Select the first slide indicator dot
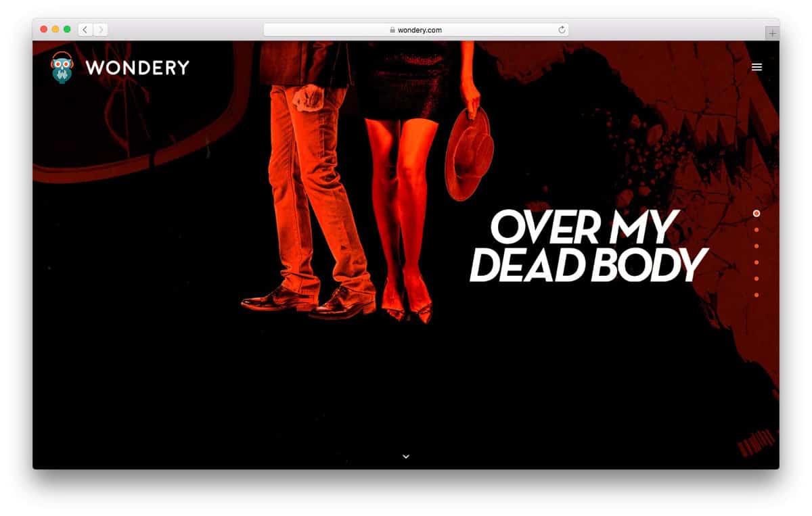Viewport: 812px width, 516px height. [757, 214]
